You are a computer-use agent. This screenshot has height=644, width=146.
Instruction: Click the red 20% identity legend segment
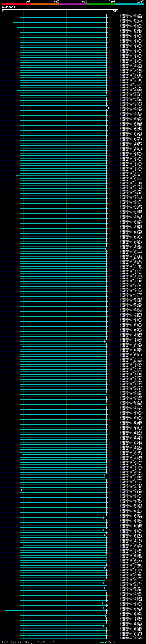(x=16, y=4)
